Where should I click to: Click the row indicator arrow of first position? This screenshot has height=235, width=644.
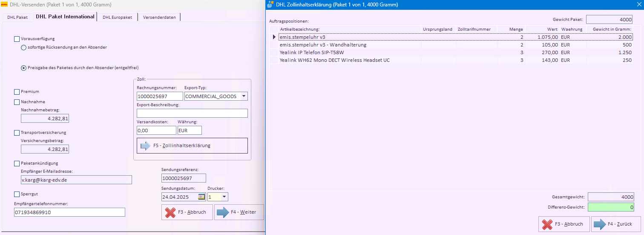pyautogui.click(x=274, y=37)
